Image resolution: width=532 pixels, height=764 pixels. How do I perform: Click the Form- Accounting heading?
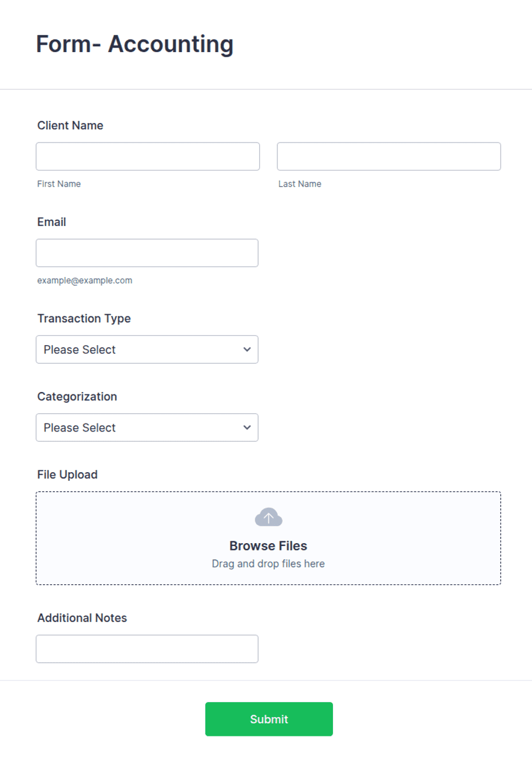click(135, 44)
